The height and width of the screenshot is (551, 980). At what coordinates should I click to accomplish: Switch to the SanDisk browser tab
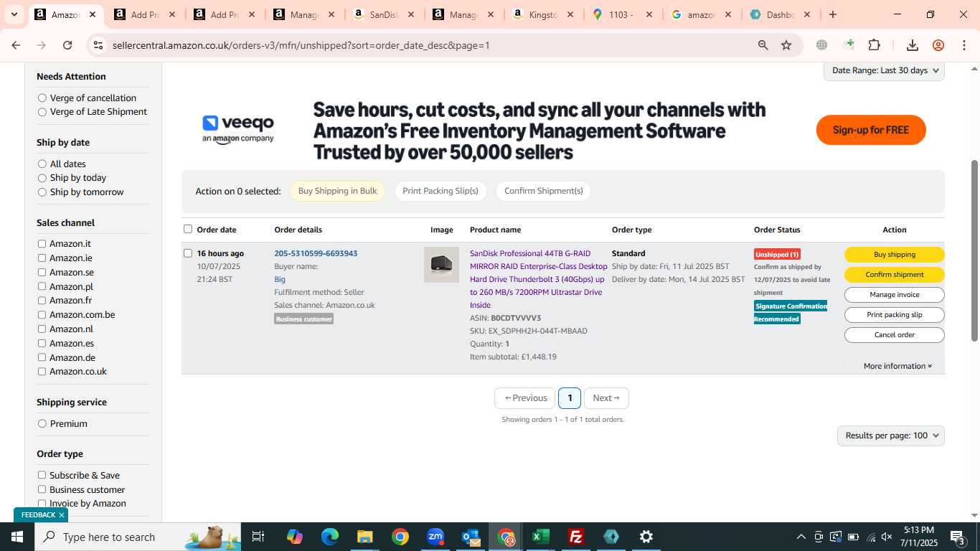point(384,14)
